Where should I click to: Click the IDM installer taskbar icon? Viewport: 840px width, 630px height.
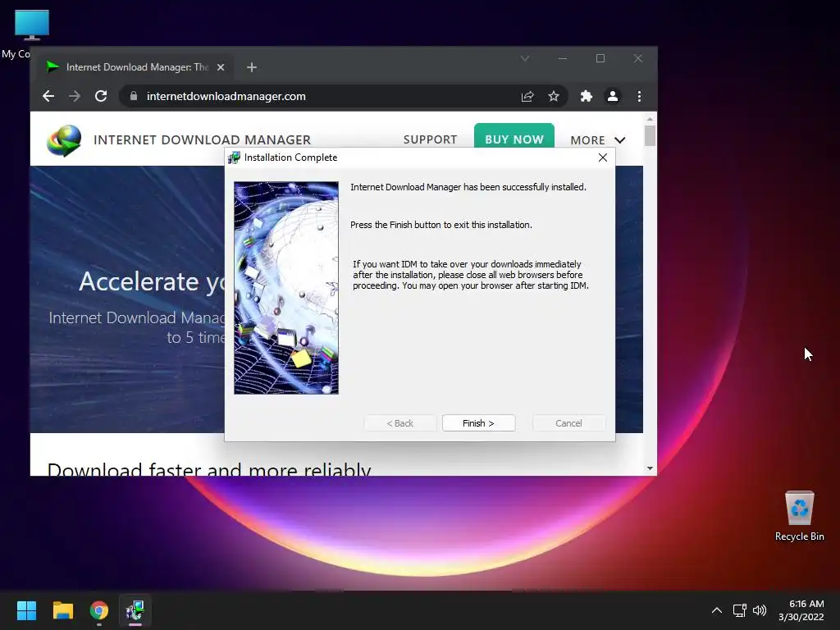(x=135, y=610)
